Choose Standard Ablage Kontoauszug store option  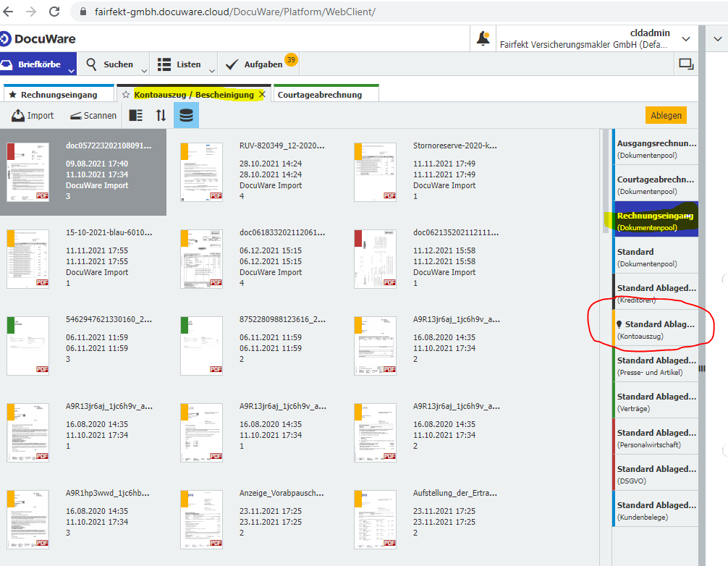(x=655, y=329)
